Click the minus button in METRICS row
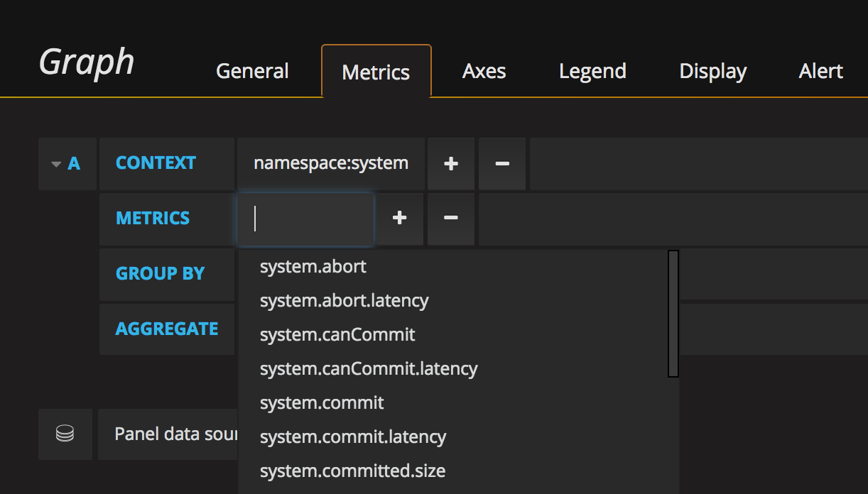 click(x=451, y=218)
